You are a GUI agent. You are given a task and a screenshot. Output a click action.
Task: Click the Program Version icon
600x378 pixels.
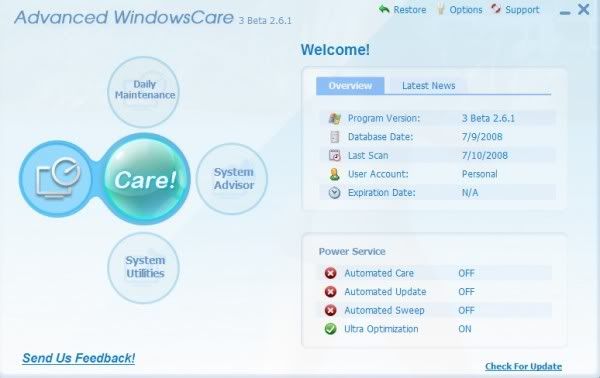pyautogui.click(x=334, y=118)
